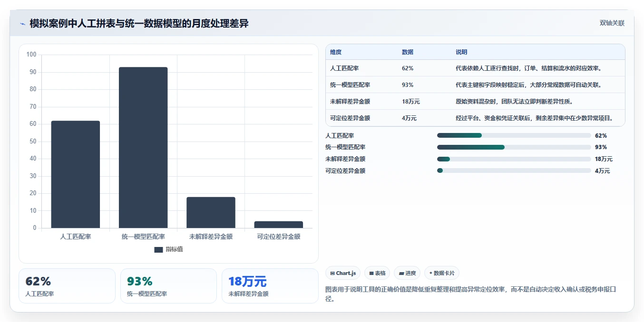Select the 18万元 未解释差异金额 data card

click(270, 286)
